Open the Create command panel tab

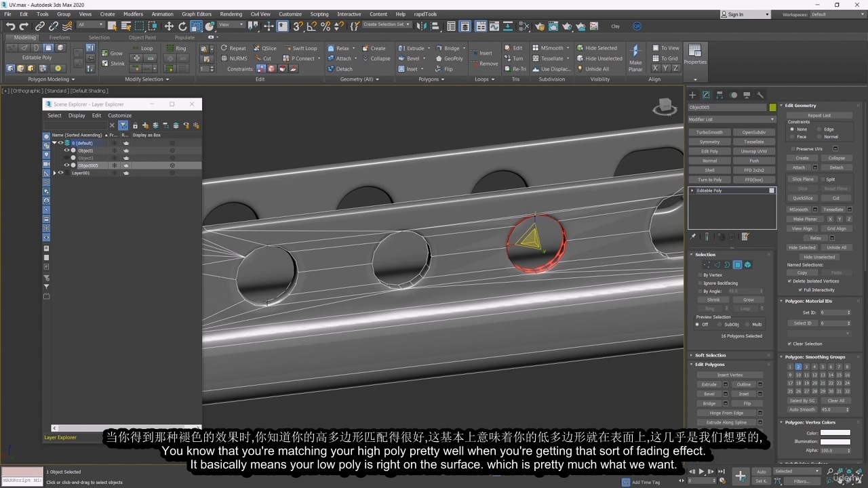[x=692, y=95]
